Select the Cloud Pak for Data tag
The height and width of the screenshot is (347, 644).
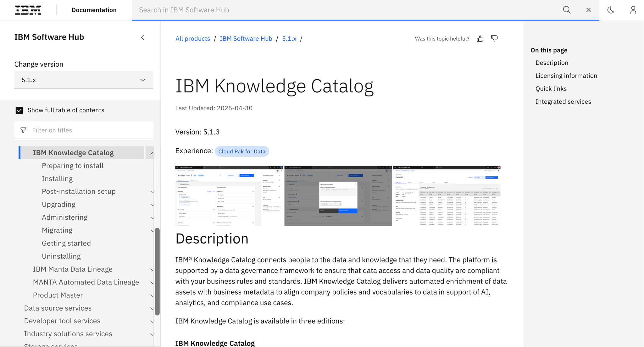pyautogui.click(x=242, y=151)
